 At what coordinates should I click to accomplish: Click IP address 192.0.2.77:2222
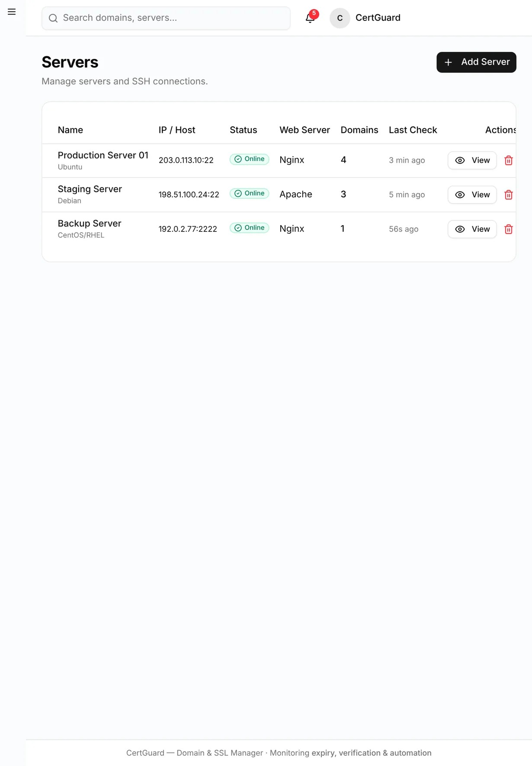[188, 229]
